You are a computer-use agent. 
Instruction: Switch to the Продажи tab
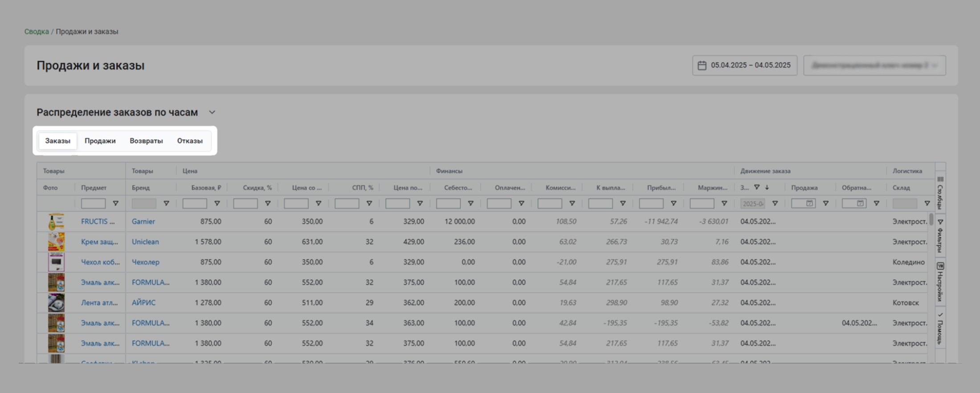coord(100,141)
